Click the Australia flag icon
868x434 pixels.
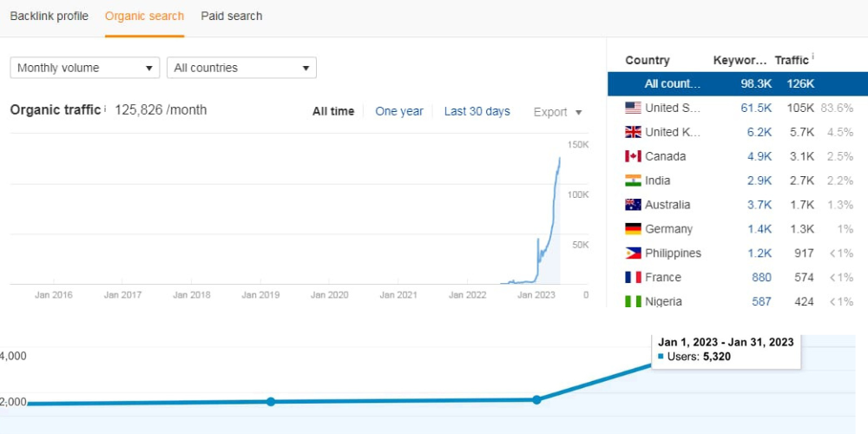[x=633, y=205]
